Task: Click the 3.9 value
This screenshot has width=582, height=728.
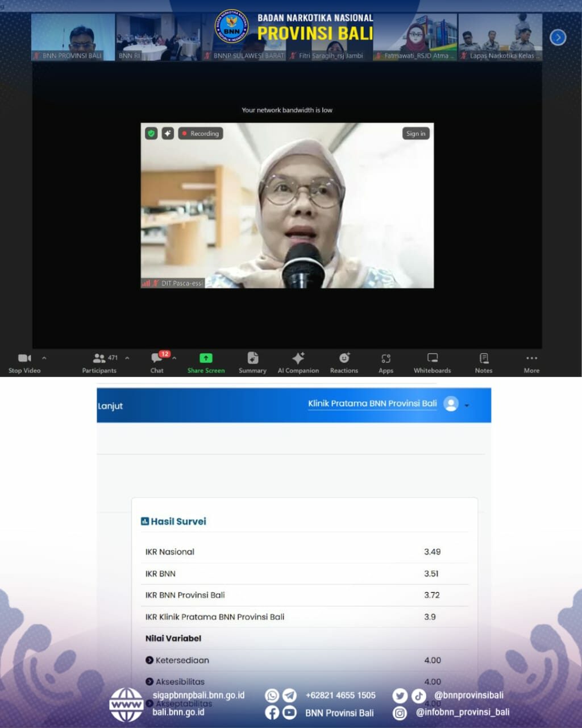Action: (x=430, y=617)
